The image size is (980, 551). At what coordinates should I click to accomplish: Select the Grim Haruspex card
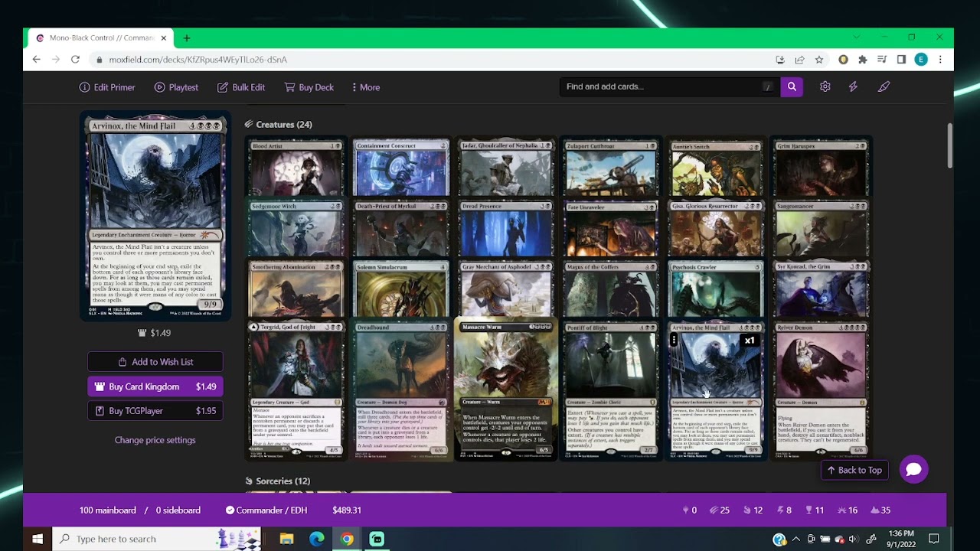click(821, 168)
